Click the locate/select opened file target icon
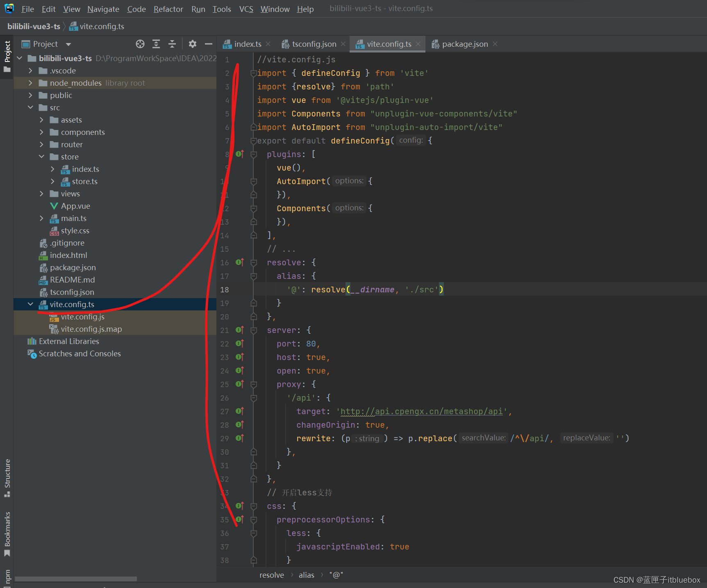Image resolution: width=707 pixels, height=588 pixels. pos(140,44)
